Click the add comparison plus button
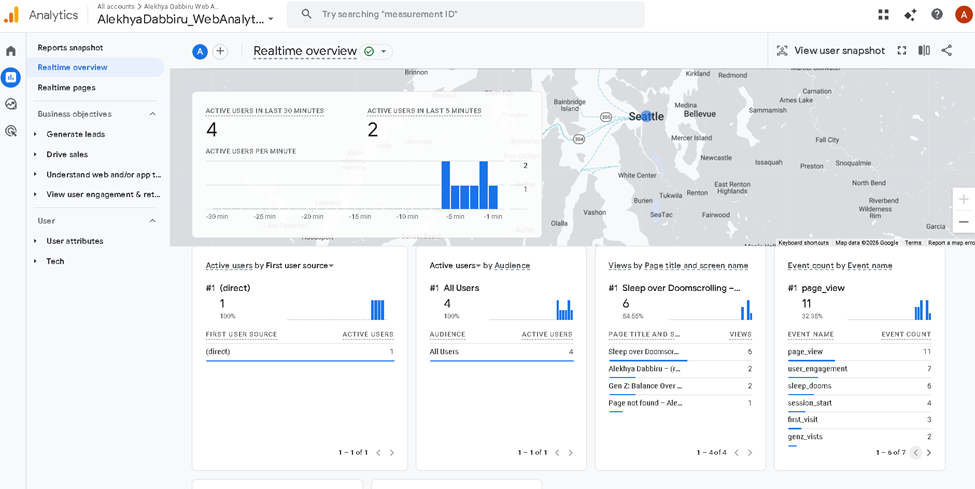This screenshot has width=975, height=489. (x=220, y=52)
